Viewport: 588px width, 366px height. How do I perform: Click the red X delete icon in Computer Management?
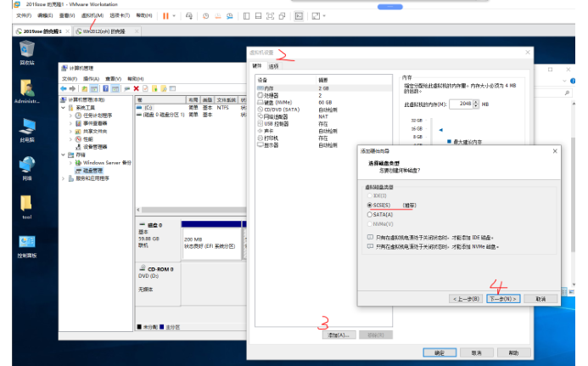pyautogui.click(x=136, y=88)
